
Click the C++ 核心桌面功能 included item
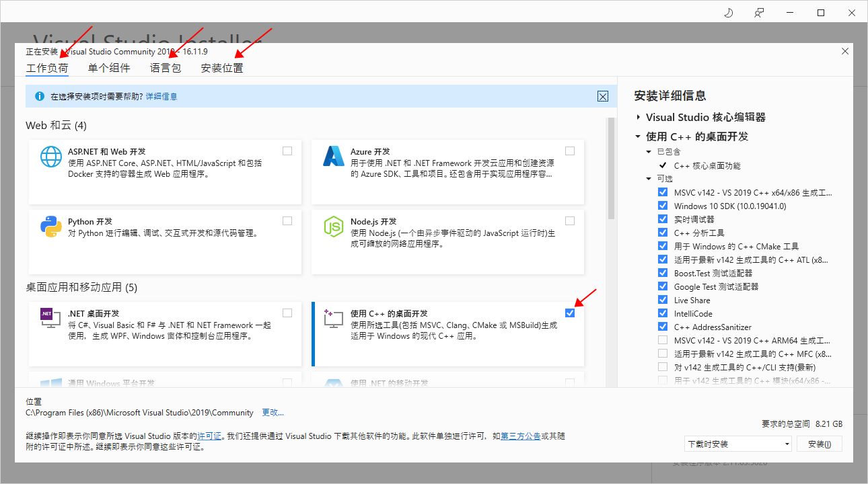pos(707,165)
